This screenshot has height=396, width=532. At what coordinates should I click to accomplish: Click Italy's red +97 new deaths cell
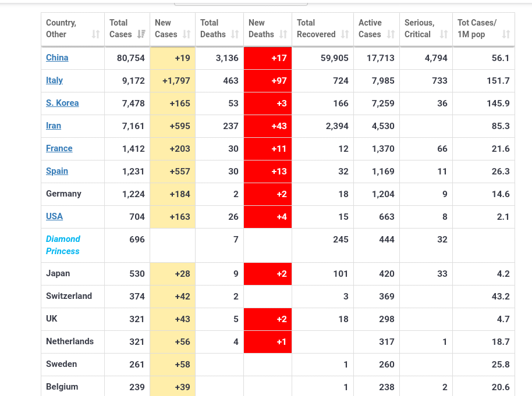[268, 81]
